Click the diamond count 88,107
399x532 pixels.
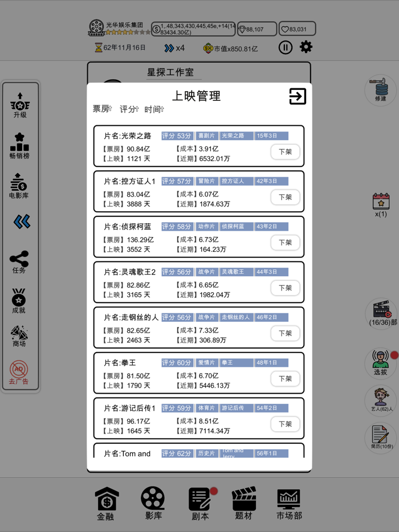[x=257, y=29]
